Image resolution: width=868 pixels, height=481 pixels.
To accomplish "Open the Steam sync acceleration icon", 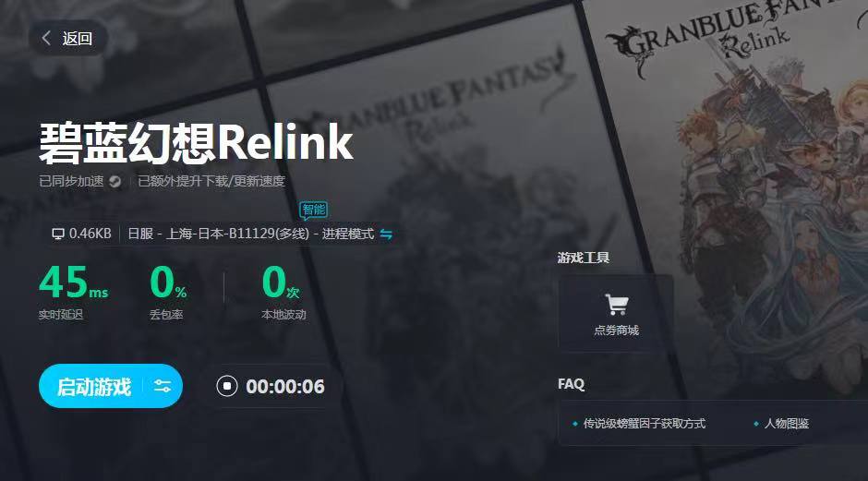I will pos(115,182).
